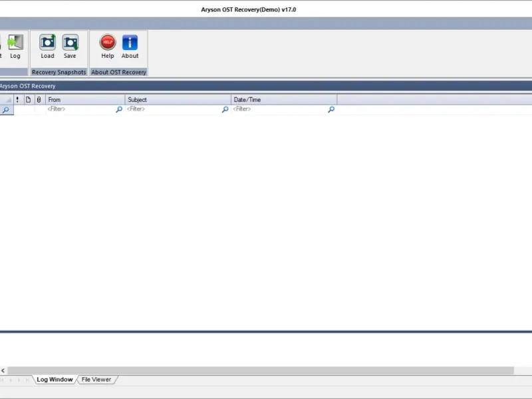Open the Help button
This screenshot has height=399, width=532.
coord(108,46)
